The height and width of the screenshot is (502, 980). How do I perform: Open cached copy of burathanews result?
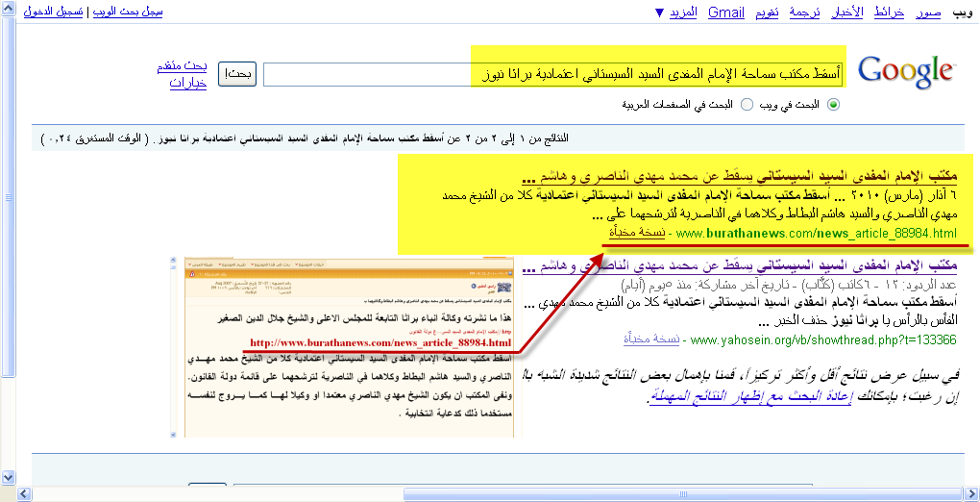(x=638, y=234)
